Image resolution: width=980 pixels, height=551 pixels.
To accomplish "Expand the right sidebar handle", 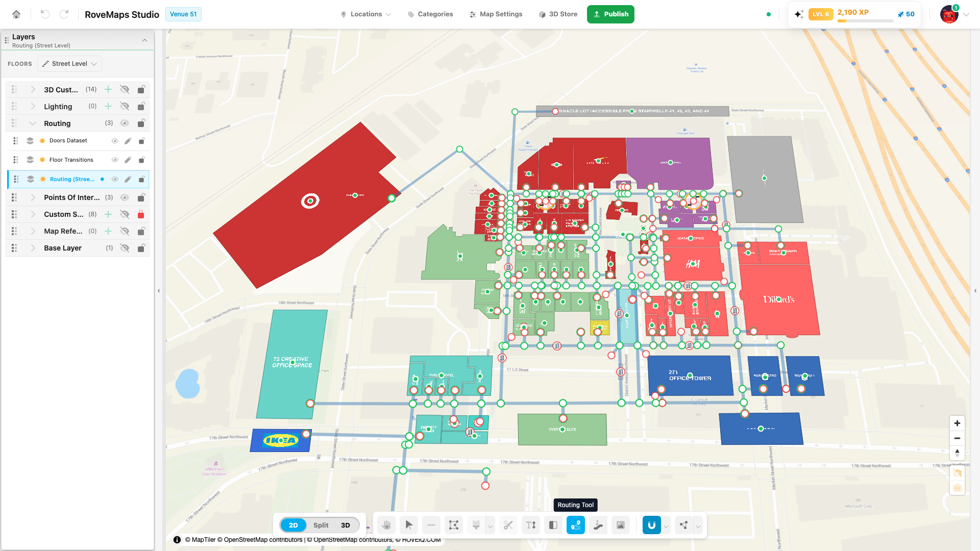I will (x=975, y=291).
